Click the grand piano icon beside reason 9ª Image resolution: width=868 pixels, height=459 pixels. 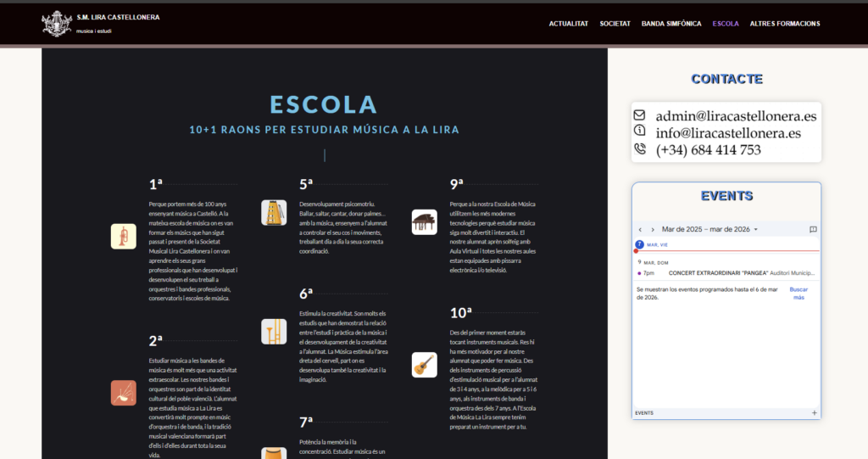coord(425,222)
